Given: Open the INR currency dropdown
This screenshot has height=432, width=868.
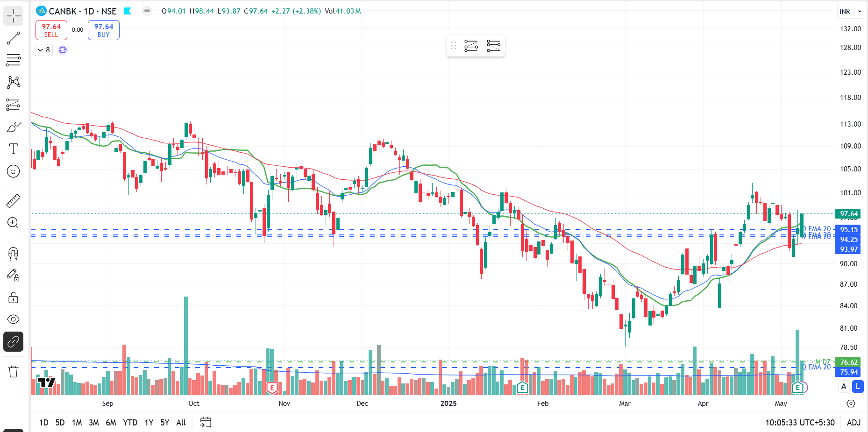Looking at the screenshot, I should (850, 12).
